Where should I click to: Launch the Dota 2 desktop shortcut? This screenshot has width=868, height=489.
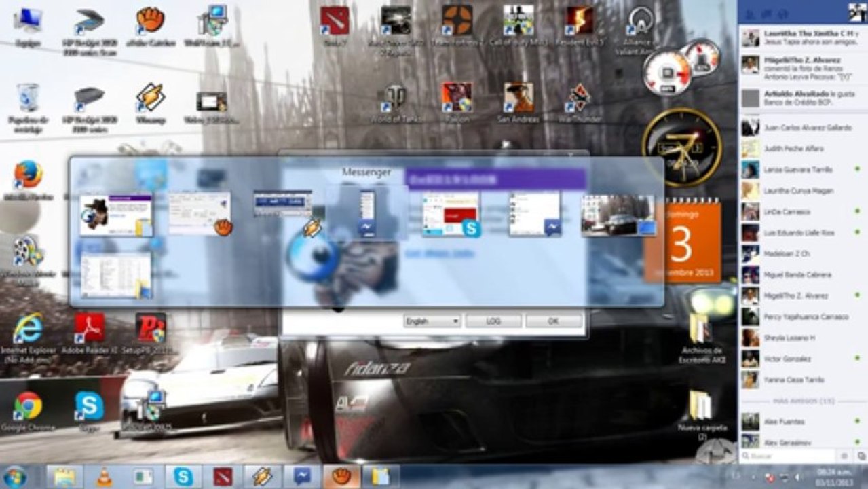335,26
